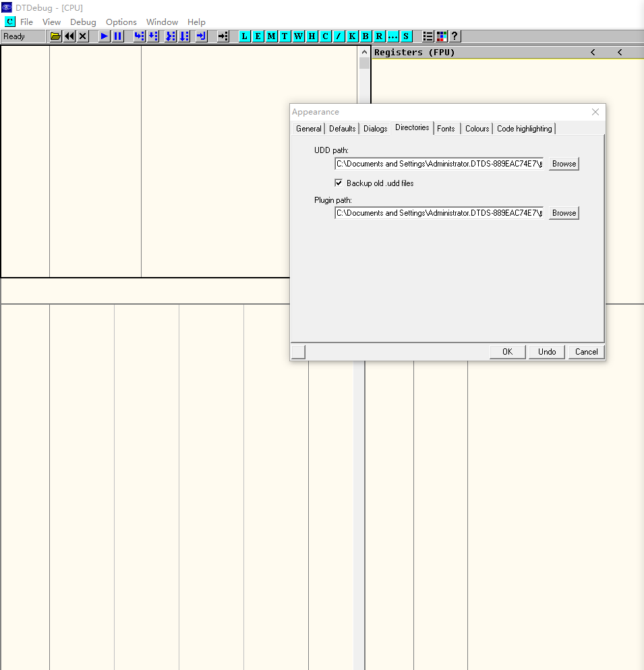Open the Window menu
The height and width of the screenshot is (670, 644).
[x=162, y=22]
